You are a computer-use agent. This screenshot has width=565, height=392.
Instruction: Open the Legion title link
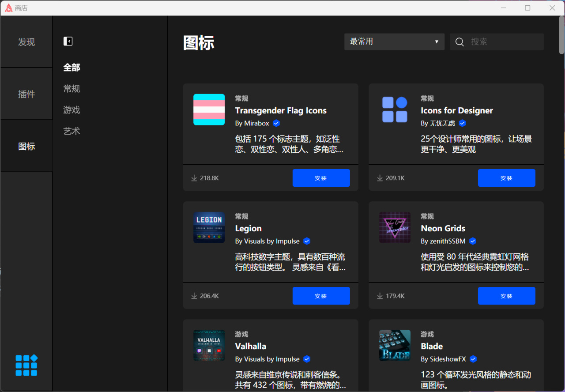coord(249,228)
